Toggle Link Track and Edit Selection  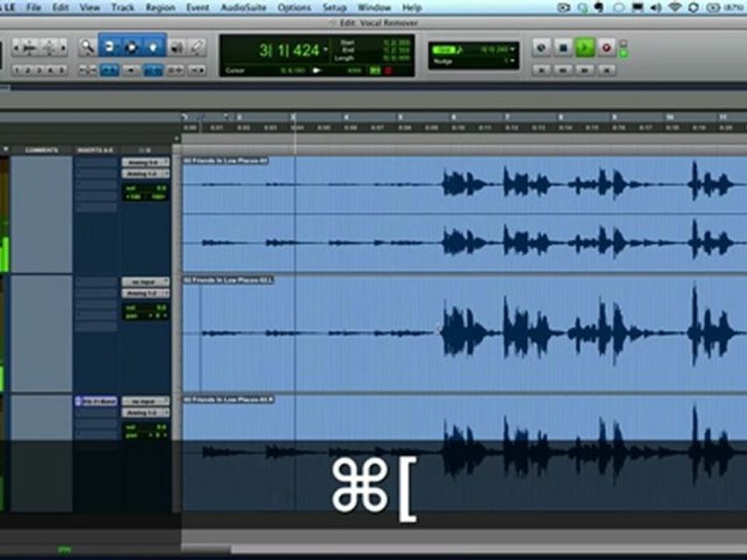pyautogui.click(x=175, y=71)
